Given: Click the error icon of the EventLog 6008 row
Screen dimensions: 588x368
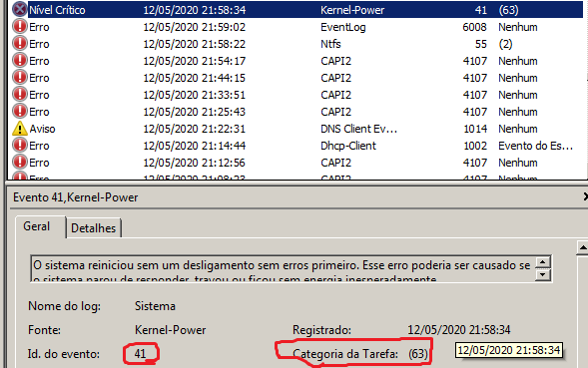Looking at the screenshot, I should click(20, 27).
